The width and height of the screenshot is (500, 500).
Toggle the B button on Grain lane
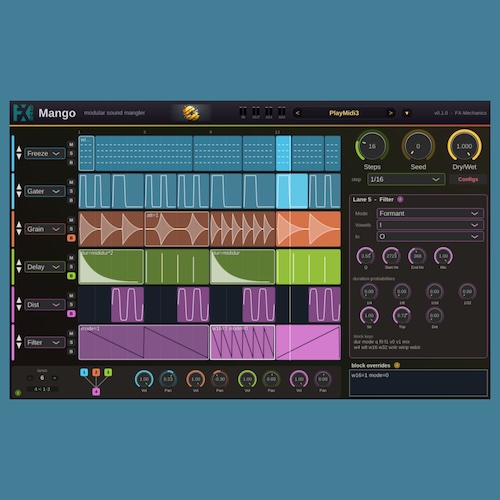tap(71, 238)
